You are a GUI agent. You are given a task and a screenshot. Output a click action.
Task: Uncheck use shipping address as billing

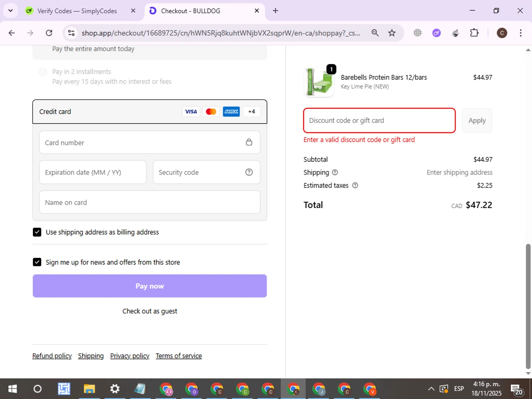(x=37, y=232)
